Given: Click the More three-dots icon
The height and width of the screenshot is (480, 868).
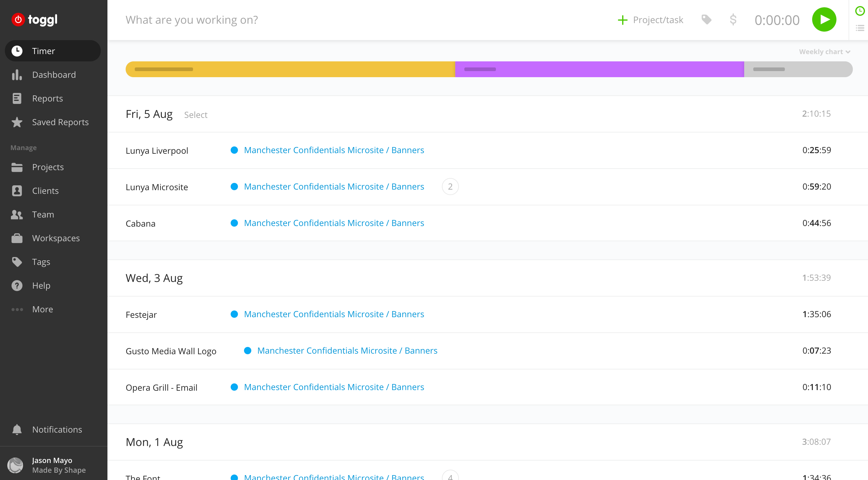Looking at the screenshot, I should click(x=17, y=309).
